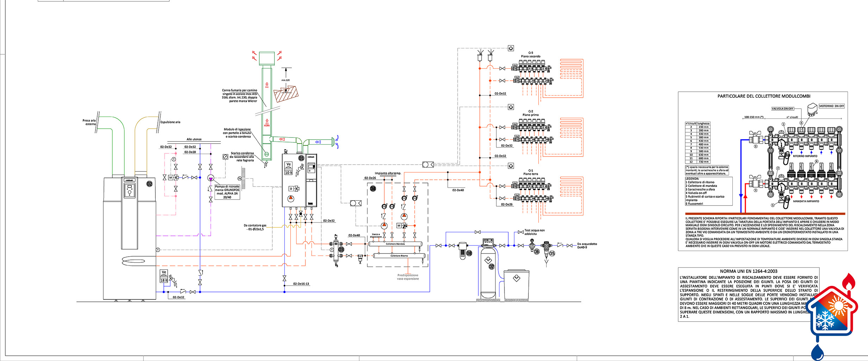Click the 'Scarico condensa' note
The image size is (868, 361).
(x=242, y=157)
